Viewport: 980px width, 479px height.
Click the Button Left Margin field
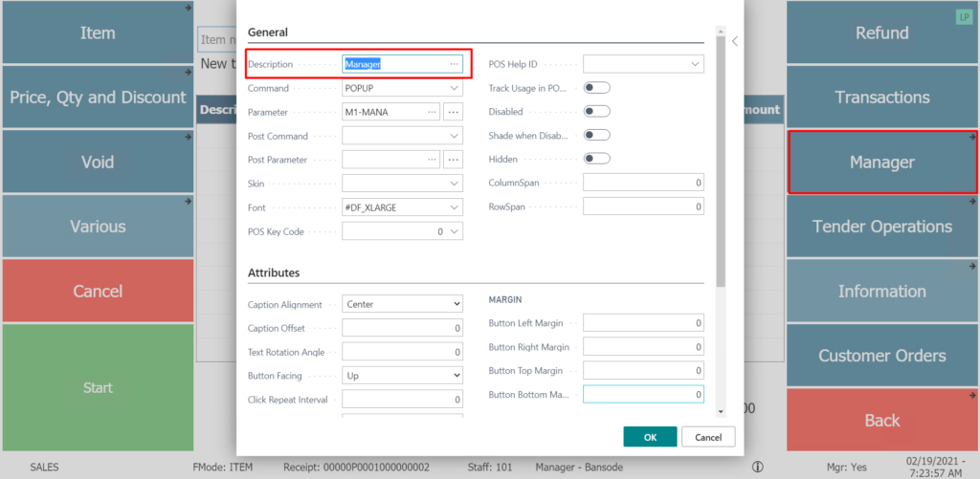tap(643, 323)
